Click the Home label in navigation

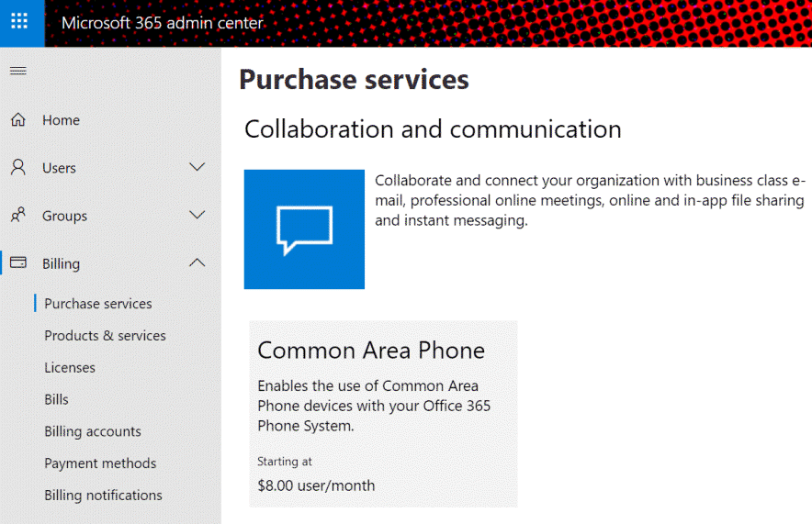pyautogui.click(x=62, y=120)
